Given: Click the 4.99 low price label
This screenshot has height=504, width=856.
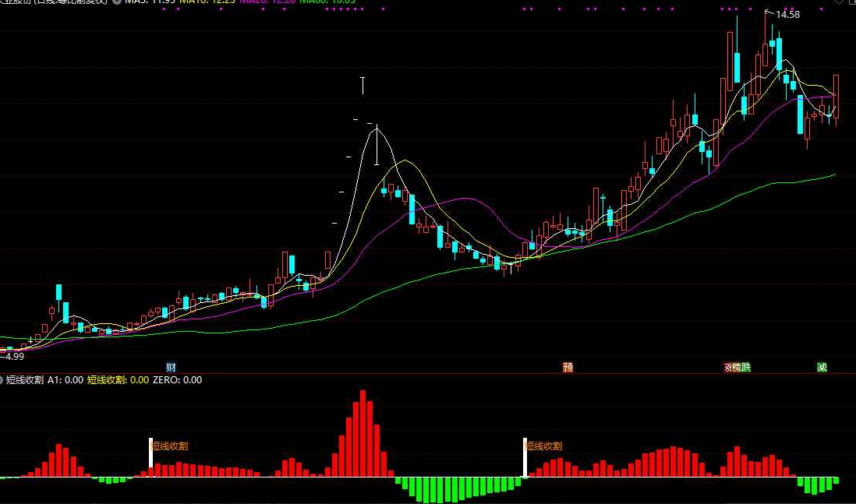Looking at the screenshot, I should [x=13, y=356].
